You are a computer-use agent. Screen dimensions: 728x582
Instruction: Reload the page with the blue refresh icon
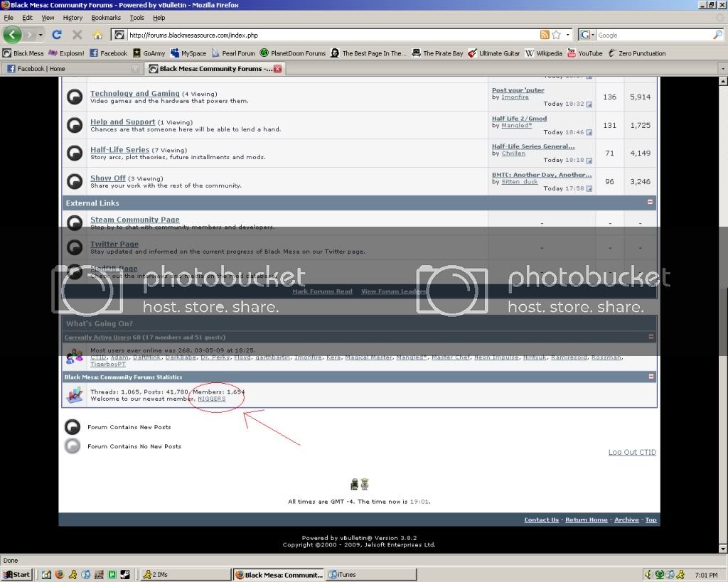[x=57, y=35]
